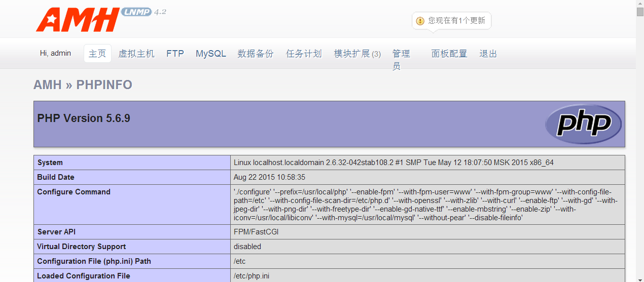
Task: Open 模块扩展 (3) modules menu
Action: (357, 54)
